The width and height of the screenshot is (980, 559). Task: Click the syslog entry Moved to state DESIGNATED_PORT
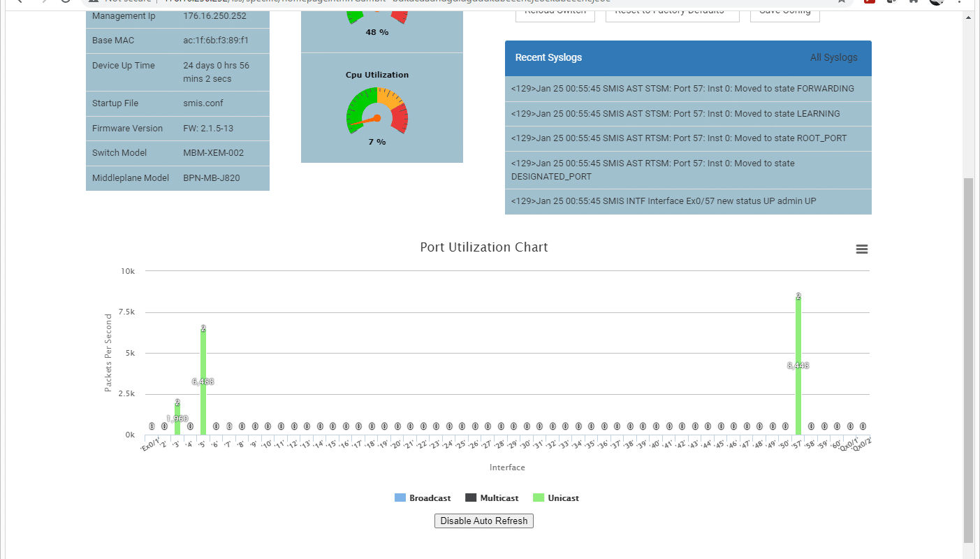(x=688, y=170)
